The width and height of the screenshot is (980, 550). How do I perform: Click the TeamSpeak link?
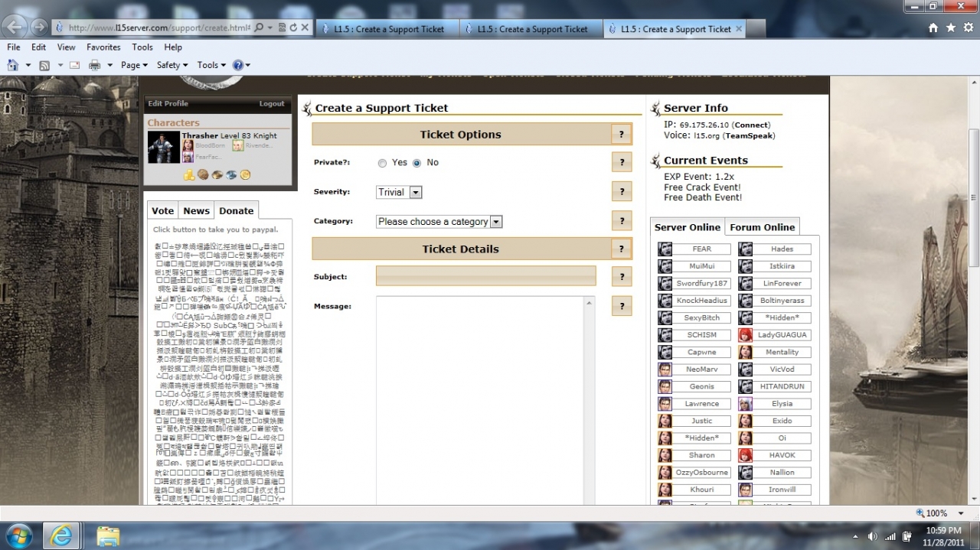click(x=750, y=135)
